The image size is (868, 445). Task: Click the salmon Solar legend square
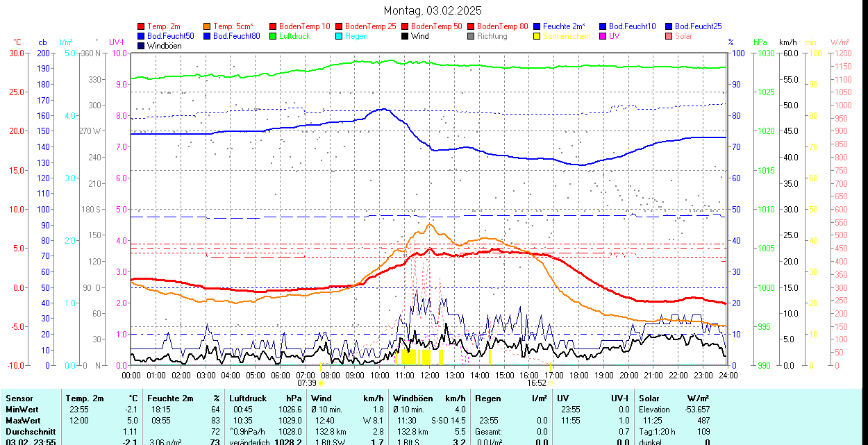click(669, 36)
